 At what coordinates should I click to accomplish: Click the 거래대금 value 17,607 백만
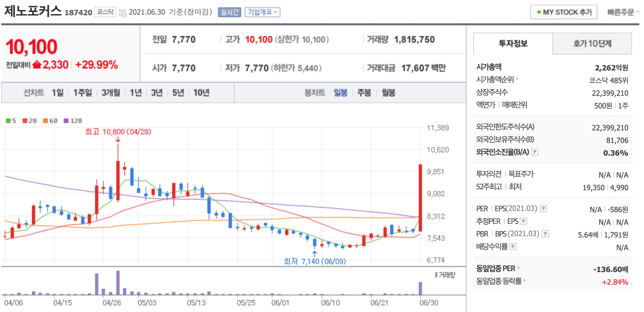point(423,68)
